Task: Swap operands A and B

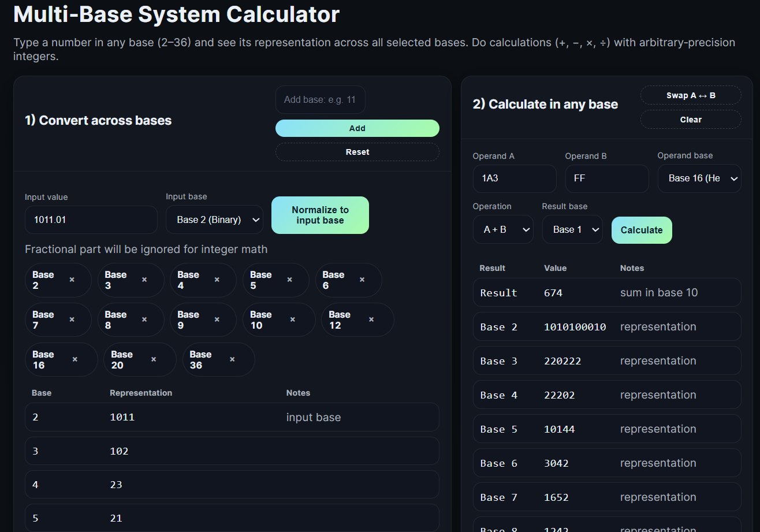Action: coord(691,95)
